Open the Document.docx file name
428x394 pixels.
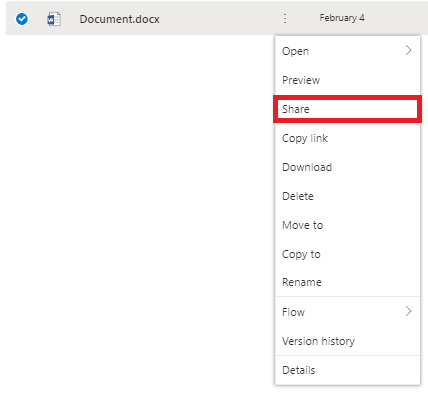click(x=119, y=19)
